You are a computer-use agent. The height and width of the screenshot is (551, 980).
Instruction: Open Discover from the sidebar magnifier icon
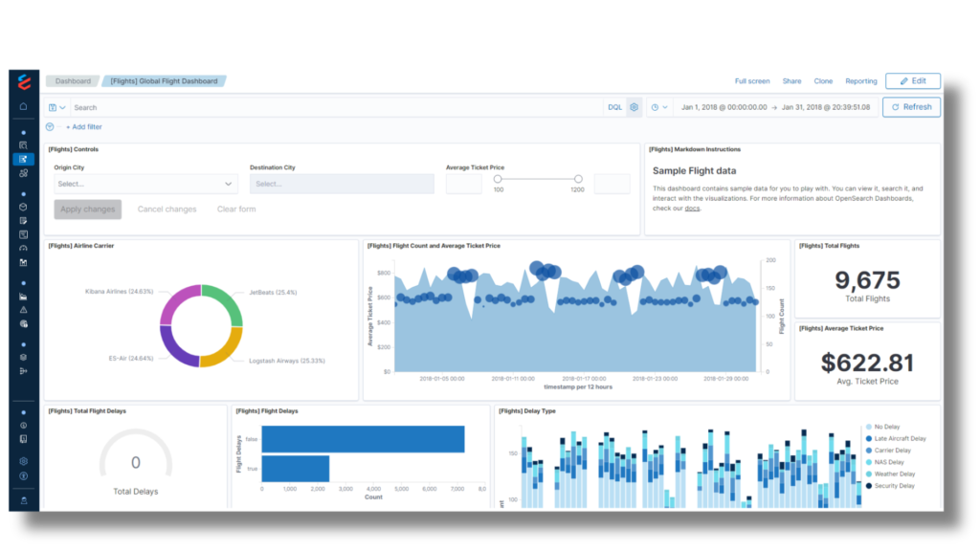coord(26,143)
